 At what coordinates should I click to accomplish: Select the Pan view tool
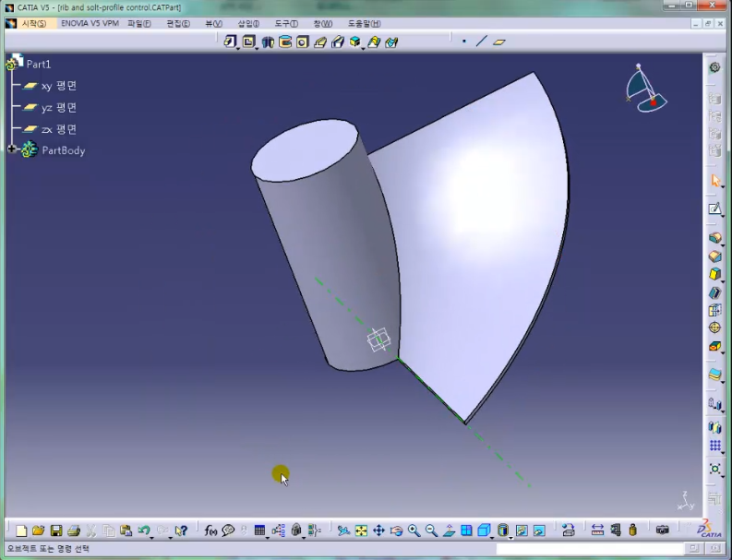378,530
